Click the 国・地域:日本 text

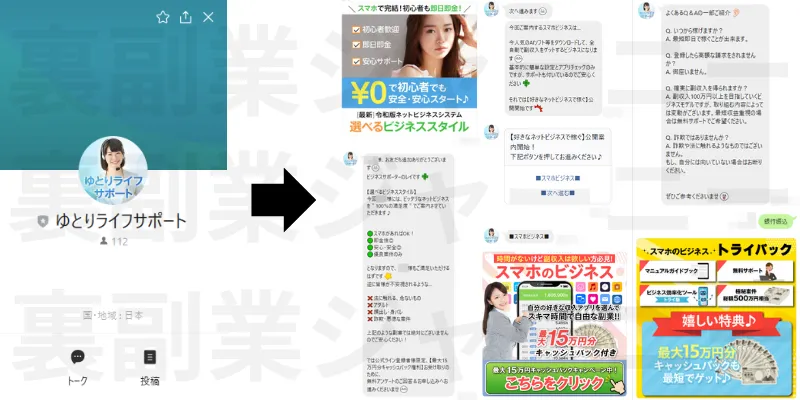point(113,315)
